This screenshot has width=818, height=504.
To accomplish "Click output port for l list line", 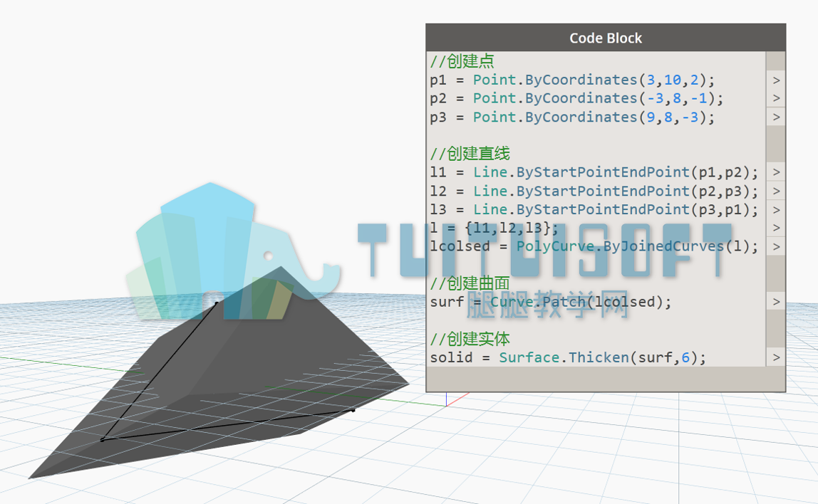I will click(776, 228).
